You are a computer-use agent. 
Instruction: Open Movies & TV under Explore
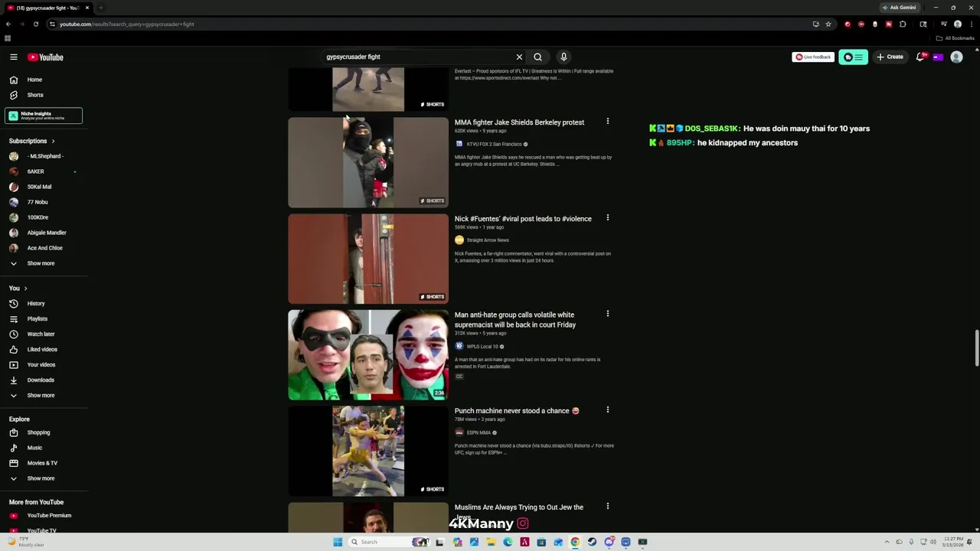pyautogui.click(x=44, y=463)
